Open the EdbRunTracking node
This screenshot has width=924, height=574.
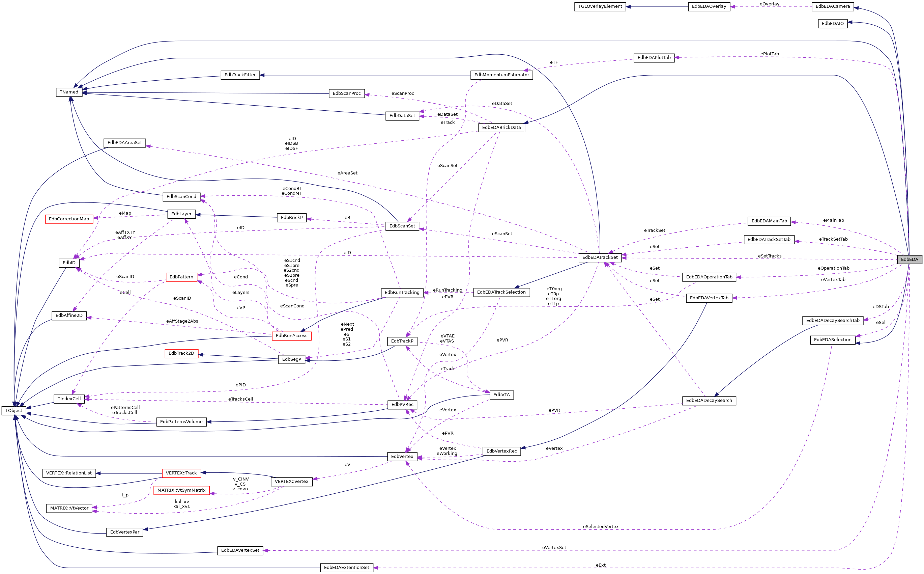click(x=402, y=293)
